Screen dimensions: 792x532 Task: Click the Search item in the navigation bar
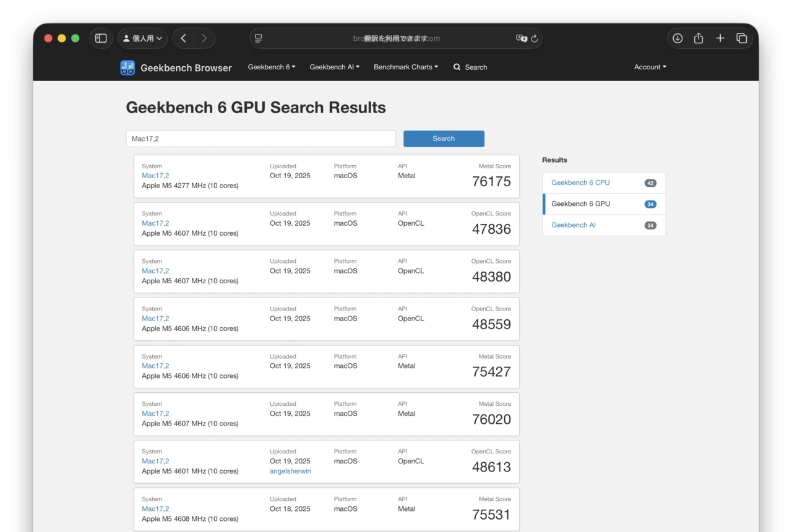coord(470,67)
